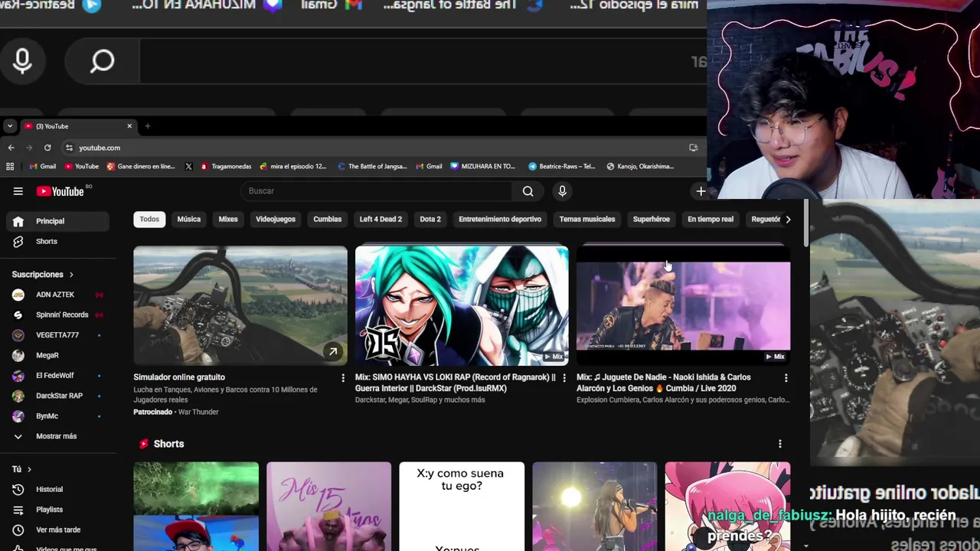Open the SIMO HAYHA VS LOKI thumbnail
Image resolution: width=980 pixels, height=551 pixels.
point(462,305)
